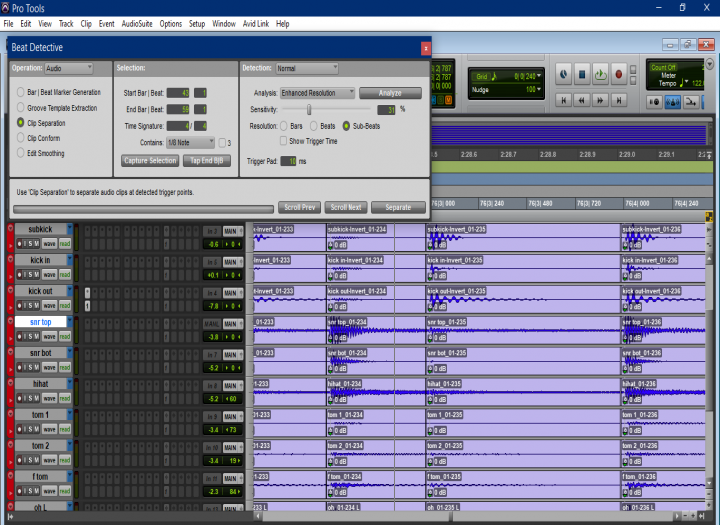Click Return to Zero transport button
This screenshot has width=720, height=525.
[564, 100]
